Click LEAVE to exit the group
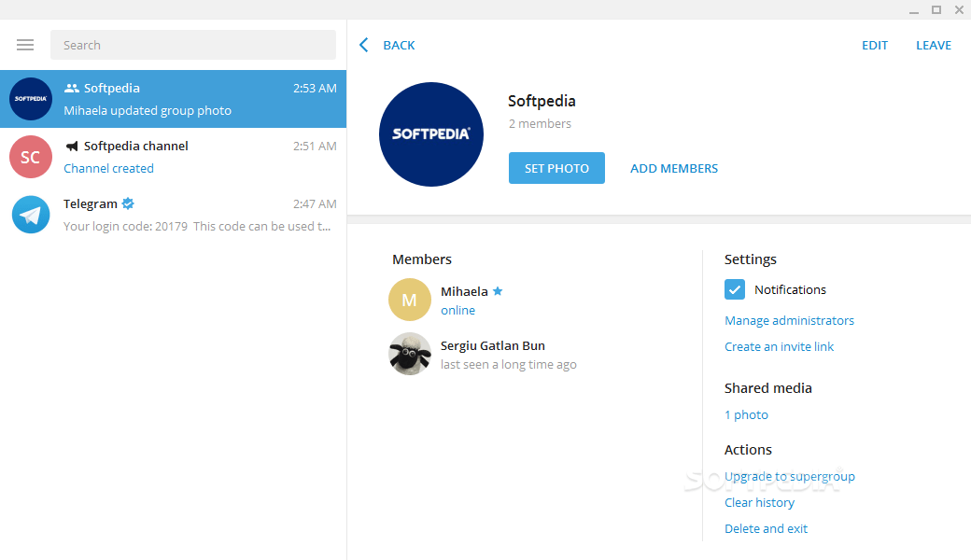Screen dimensions: 971x560 [x=934, y=45]
